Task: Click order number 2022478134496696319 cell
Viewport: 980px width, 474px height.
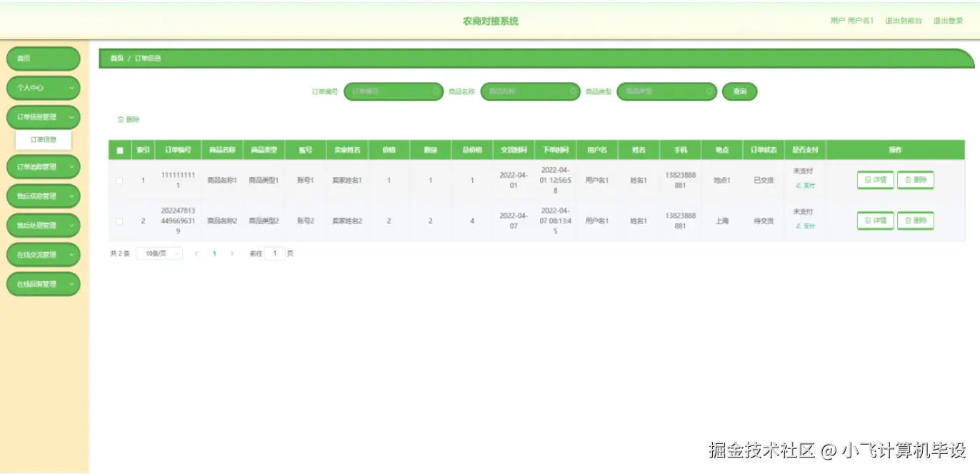Action: click(x=178, y=221)
